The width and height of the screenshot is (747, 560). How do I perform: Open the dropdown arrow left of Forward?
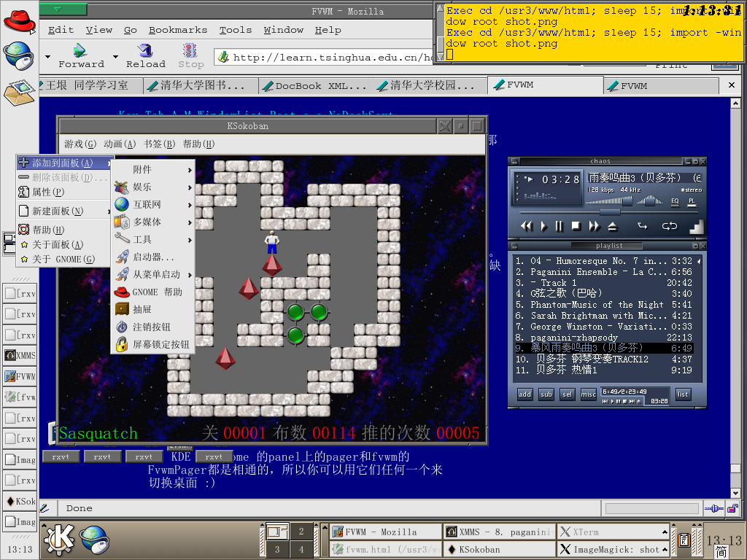pyautogui.click(x=47, y=57)
